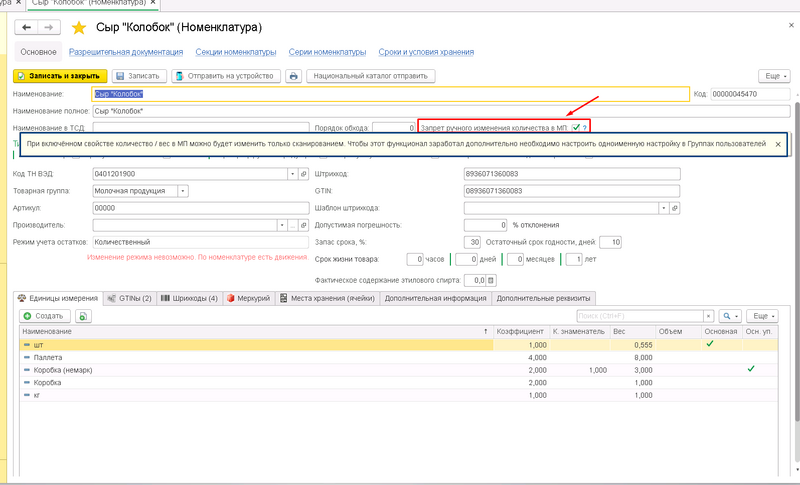
Task: Click row icon of кг unit
Action: pyautogui.click(x=27, y=395)
